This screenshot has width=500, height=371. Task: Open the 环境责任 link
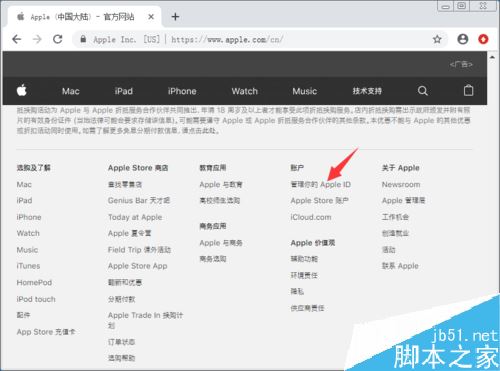[x=304, y=275]
